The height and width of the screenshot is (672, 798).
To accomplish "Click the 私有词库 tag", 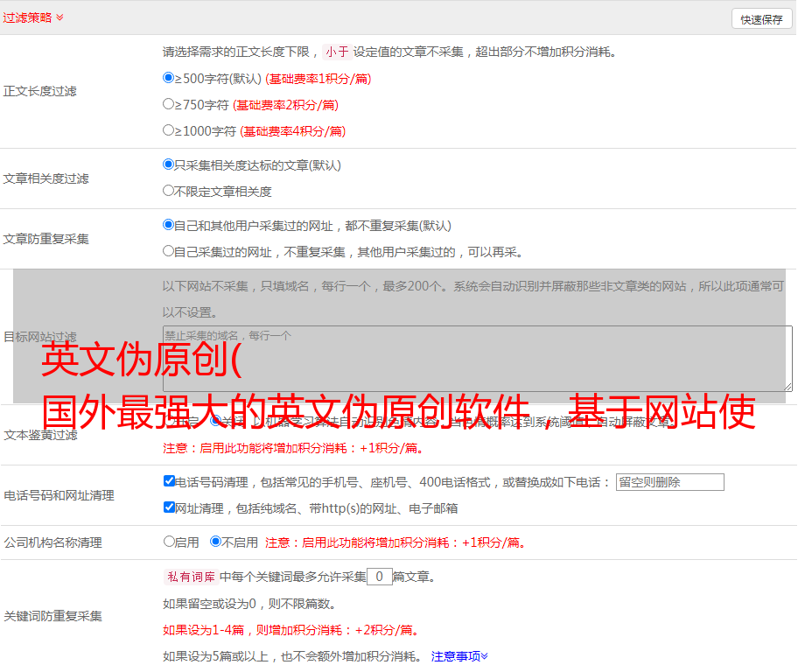I will (192, 577).
